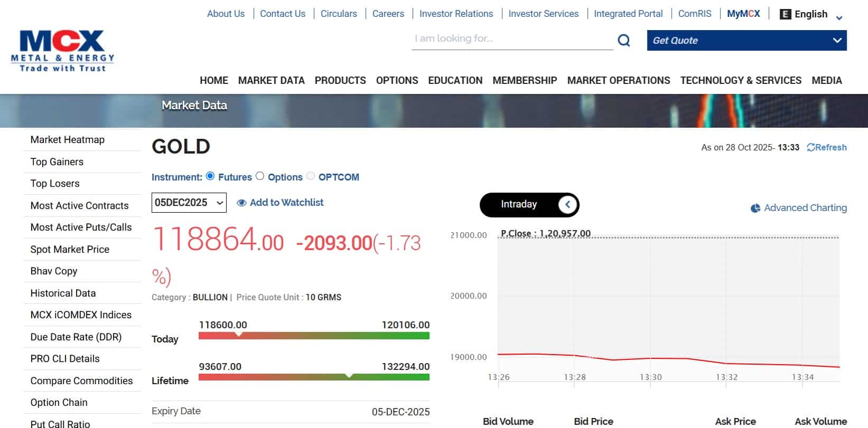
Task: Click the MCX Metal & Energy logo
Action: pyautogui.click(x=62, y=51)
